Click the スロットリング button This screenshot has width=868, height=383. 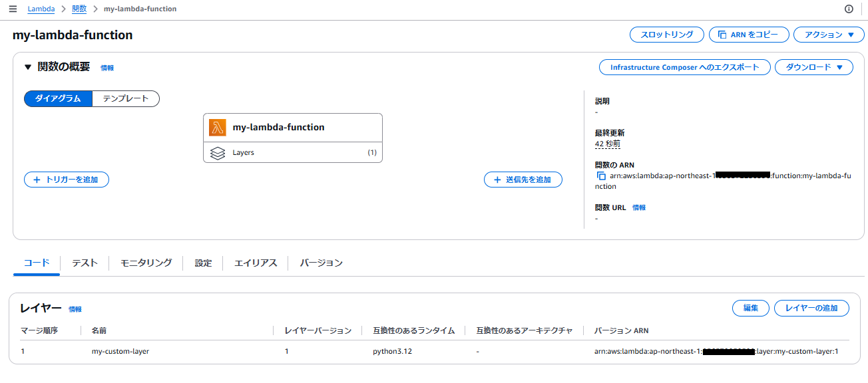pyautogui.click(x=667, y=35)
